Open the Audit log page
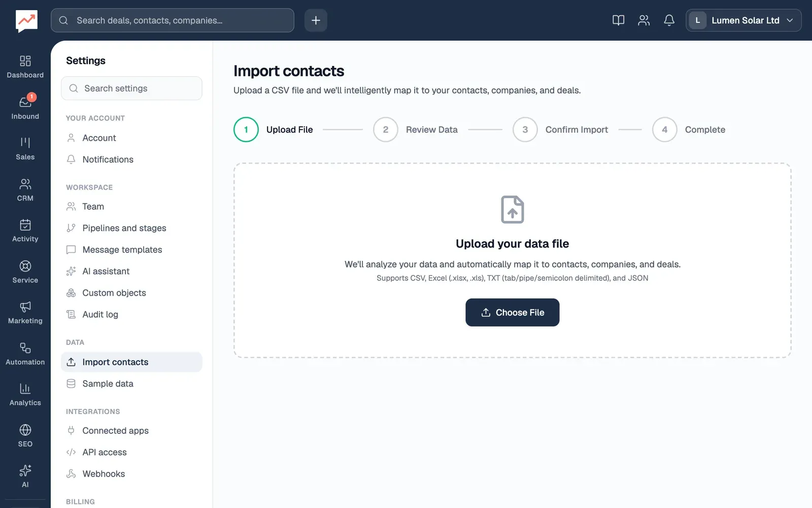The image size is (812, 508). [x=131, y=314]
